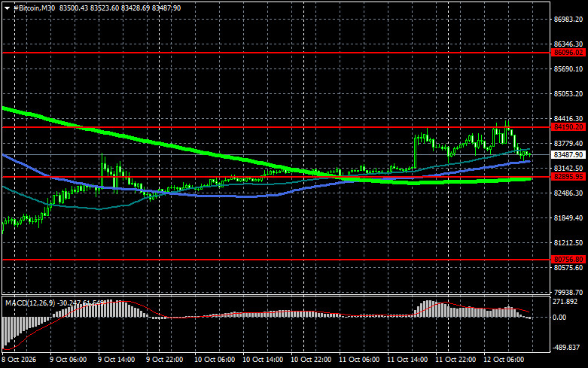Click the 10 Oct 06:00 time axis label
Viewport: 588px width, 368px height.
[215, 360]
